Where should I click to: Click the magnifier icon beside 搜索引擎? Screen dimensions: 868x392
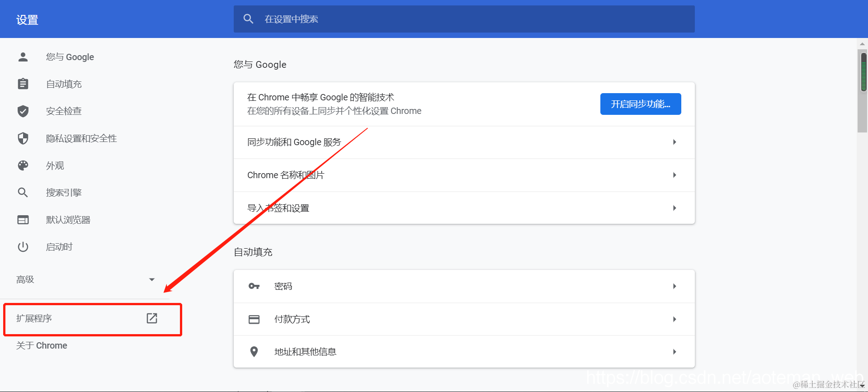pyautogui.click(x=23, y=193)
